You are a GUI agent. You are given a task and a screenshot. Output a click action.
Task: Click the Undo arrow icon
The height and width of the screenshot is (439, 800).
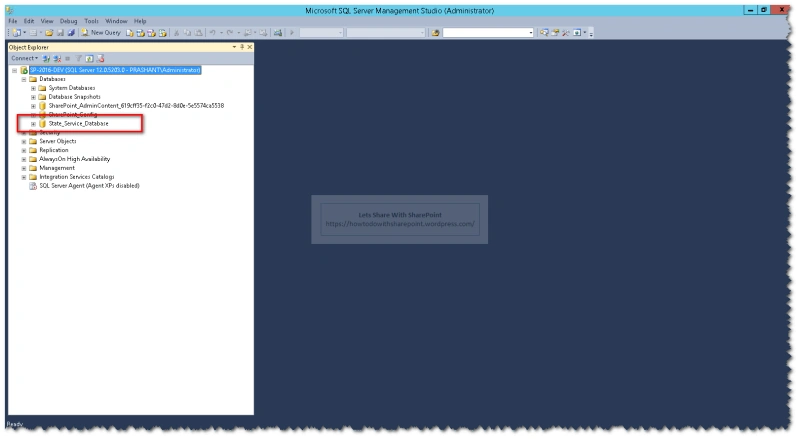(x=213, y=33)
